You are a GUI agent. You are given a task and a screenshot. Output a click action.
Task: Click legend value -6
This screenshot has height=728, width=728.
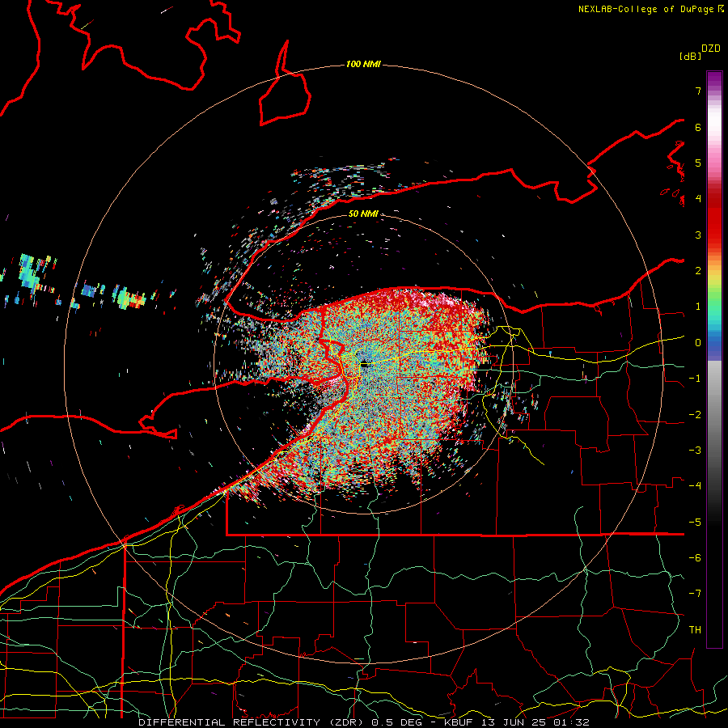tap(695, 558)
